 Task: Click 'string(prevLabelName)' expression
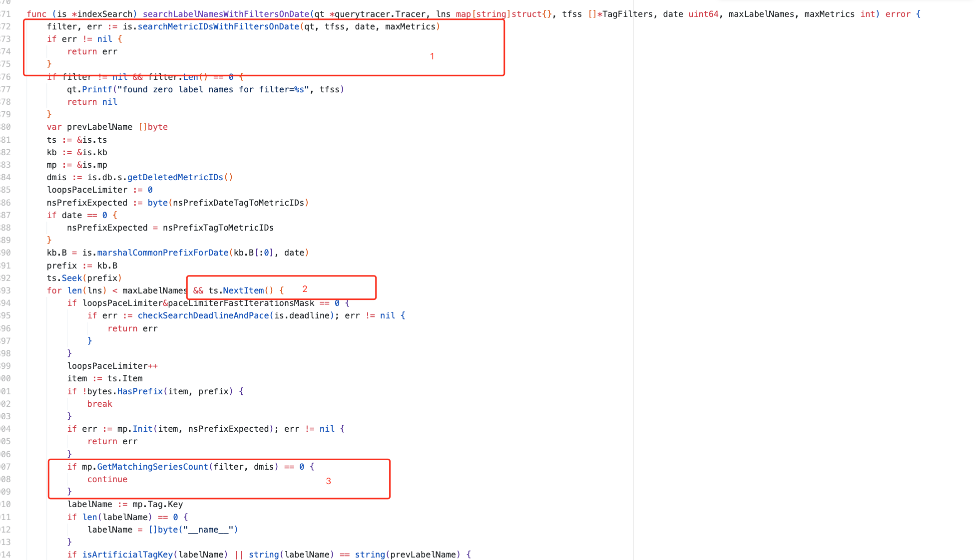pyautogui.click(x=408, y=555)
